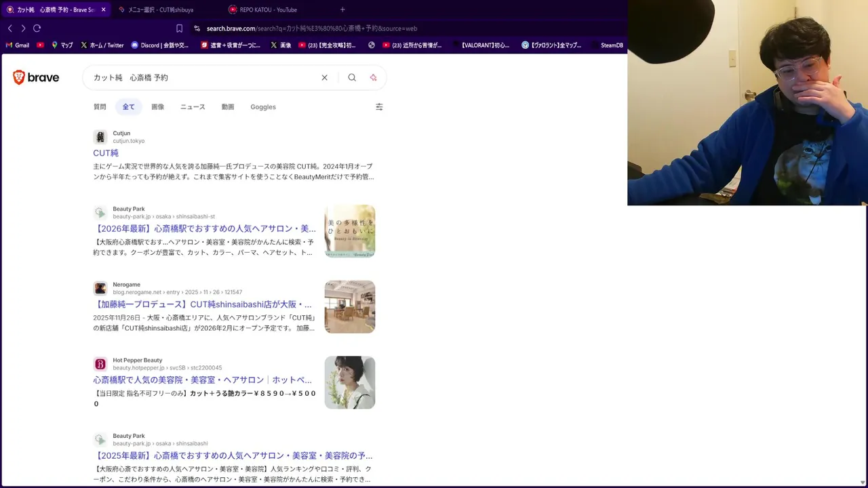Screen dimensions: 868x488
Task: Select the カット純 心斎橋 予約 Brave Search tab
Action: point(56,9)
